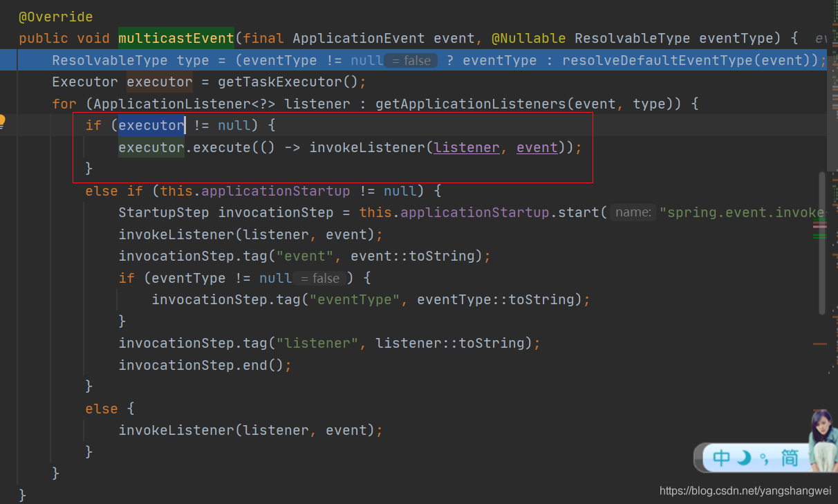The width and height of the screenshot is (838, 504).
Task: Click 'execute' in the executor.execute call
Action: (221, 147)
